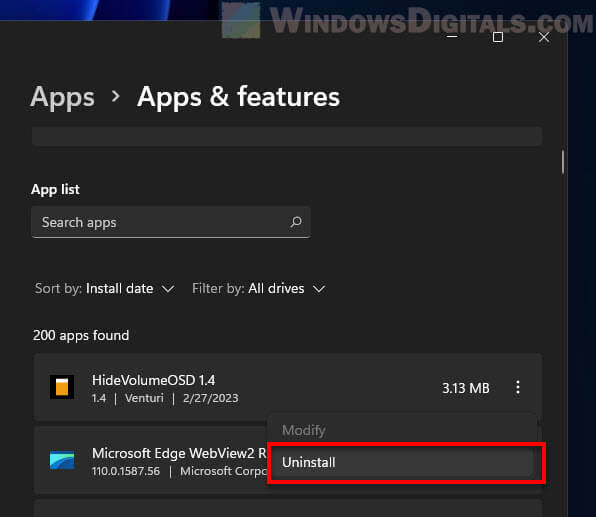Click the search magnifier icon
The height and width of the screenshot is (517, 596).
click(x=296, y=222)
